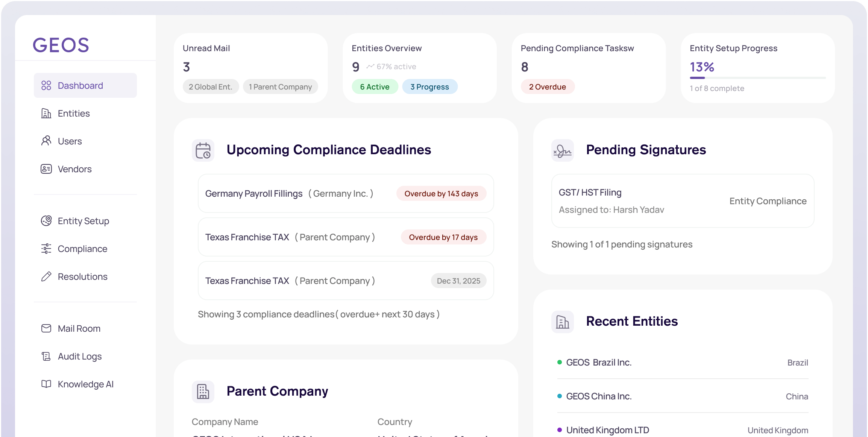Image resolution: width=868 pixels, height=437 pixels.
Task: Open GEOS Brazil Inc. in Recent Entities
Action: 599,363
